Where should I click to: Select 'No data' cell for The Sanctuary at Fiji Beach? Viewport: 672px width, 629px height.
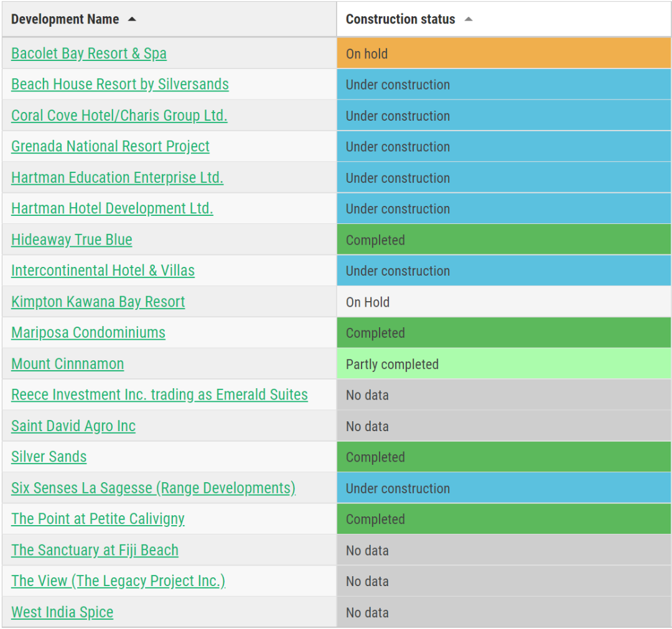point(504,551)
